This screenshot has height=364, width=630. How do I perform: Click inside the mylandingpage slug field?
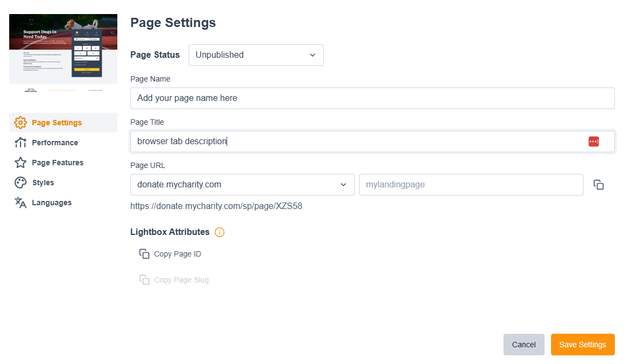click(x=470, y=185)
